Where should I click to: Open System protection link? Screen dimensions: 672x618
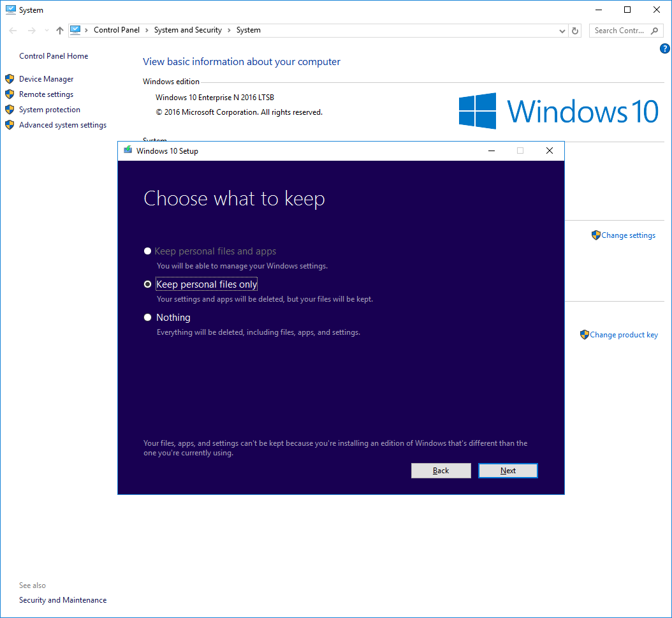50,110
